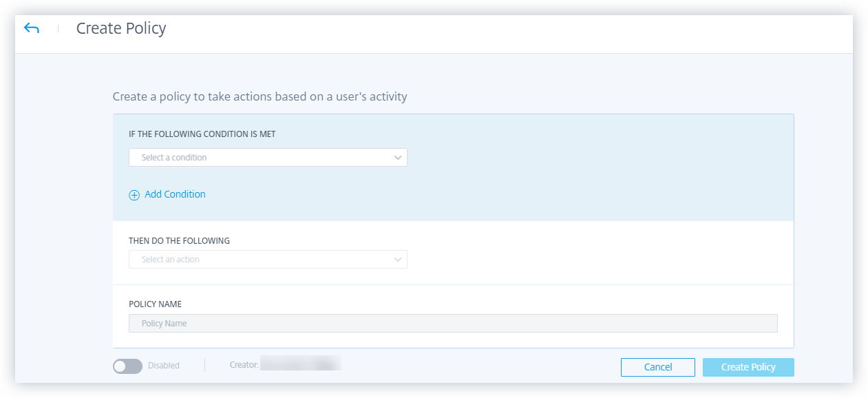Focus the Policy Name input field

pos(453,324)
